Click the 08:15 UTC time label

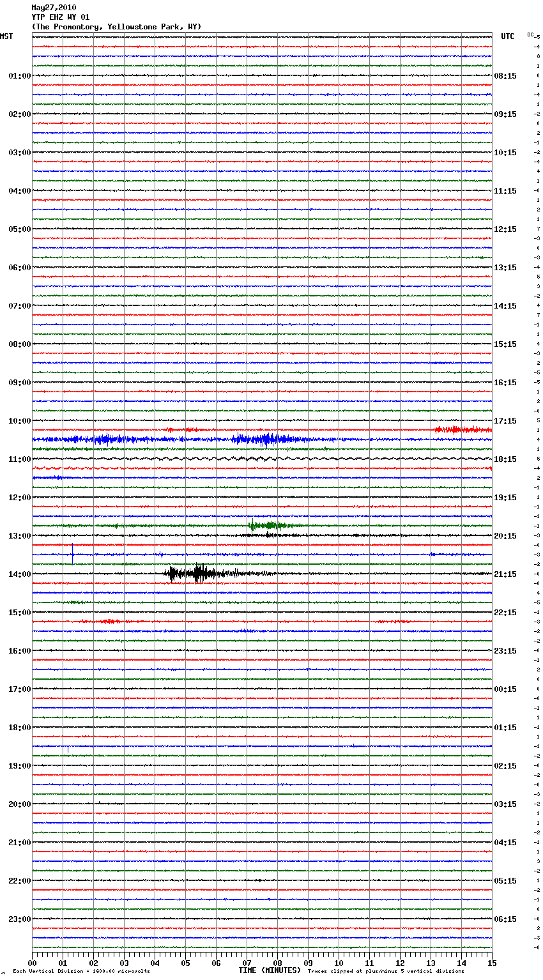pyautogui.click(x=505, y=76)
